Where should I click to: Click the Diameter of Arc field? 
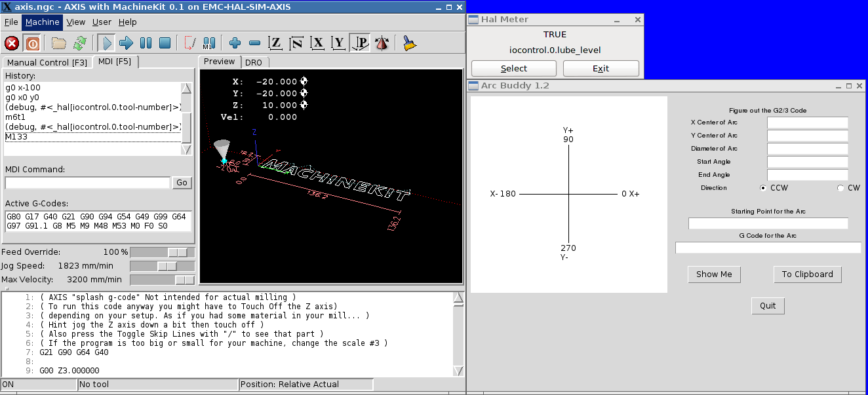(x=808, y=149)
